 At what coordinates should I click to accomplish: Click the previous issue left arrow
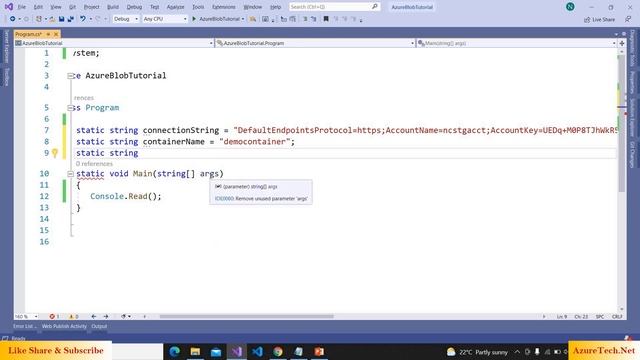pyautogui.click(x=94, y=316)
